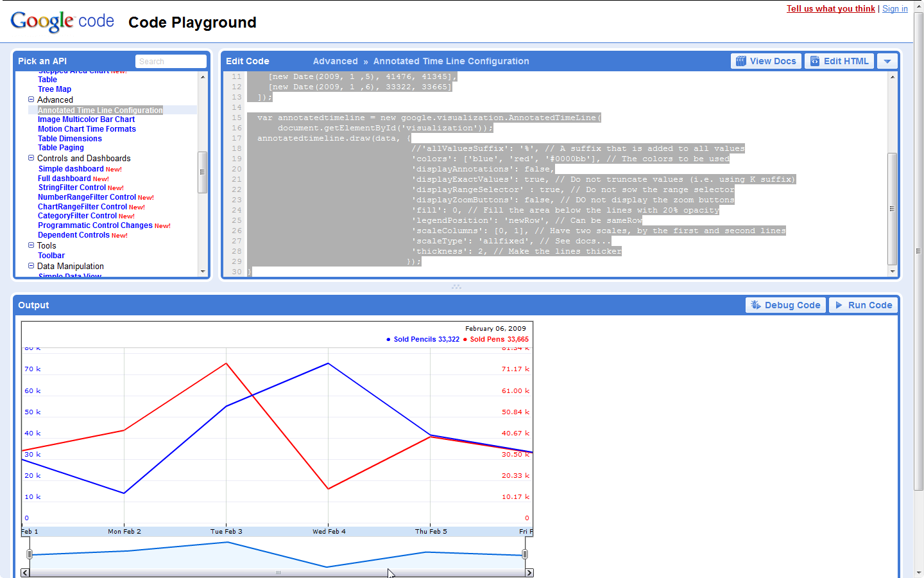Click the Google code logo
Viewport: 924px width, 578px height.
click(62, 21)
